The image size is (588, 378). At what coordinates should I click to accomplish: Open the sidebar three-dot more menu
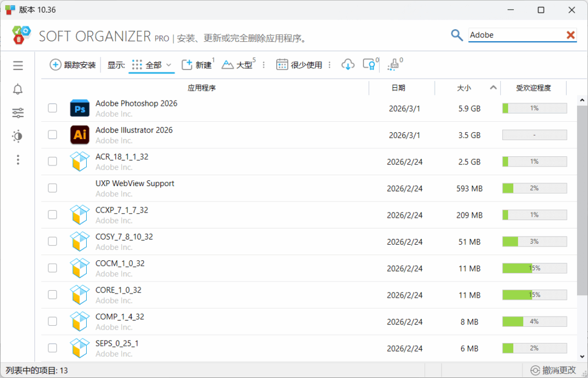pos(17,160)
